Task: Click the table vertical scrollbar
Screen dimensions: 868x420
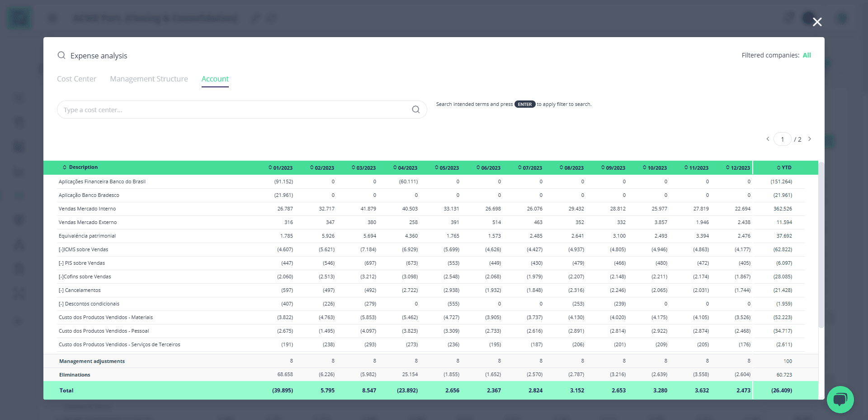Action: coord(821,244)
